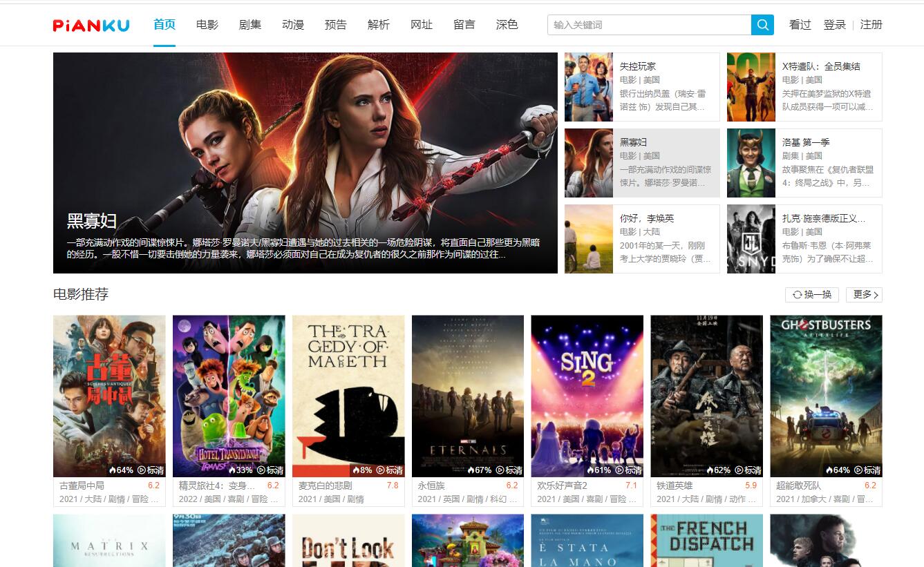Click the play icon on 精灵旅社4 poster
The image size is (924, 567).
click(x=261, y=470)
